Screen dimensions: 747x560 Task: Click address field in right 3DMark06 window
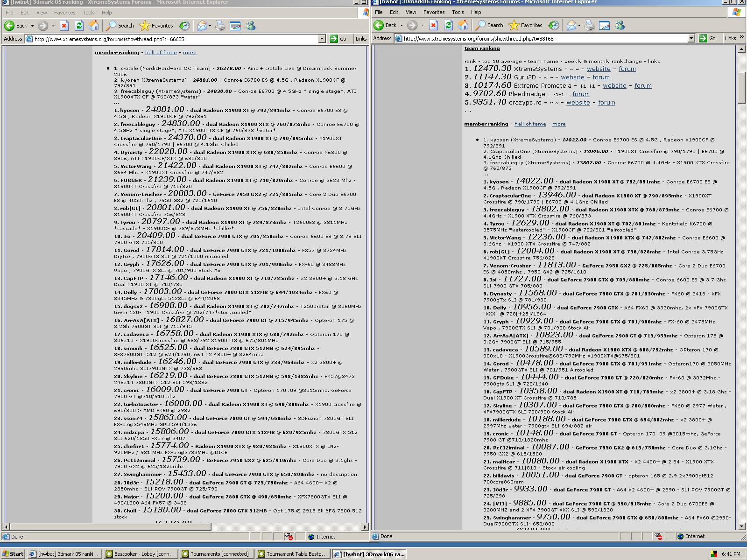point(545,38)
